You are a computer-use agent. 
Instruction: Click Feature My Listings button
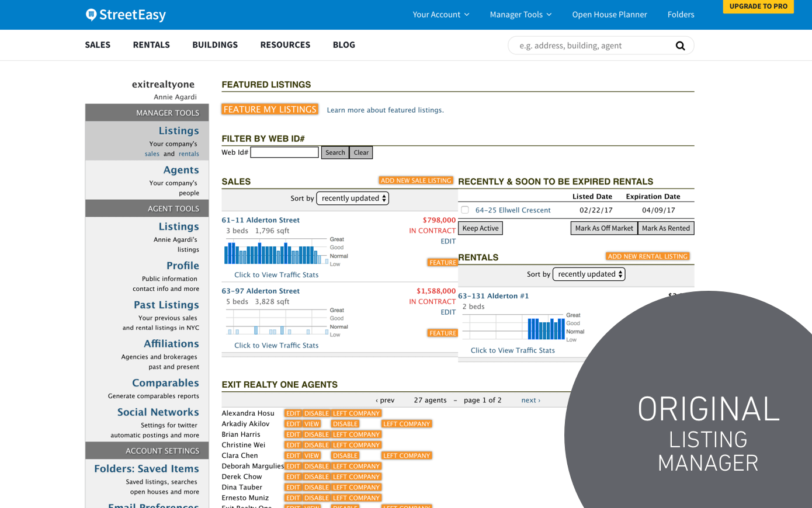(x=270, y=109)
